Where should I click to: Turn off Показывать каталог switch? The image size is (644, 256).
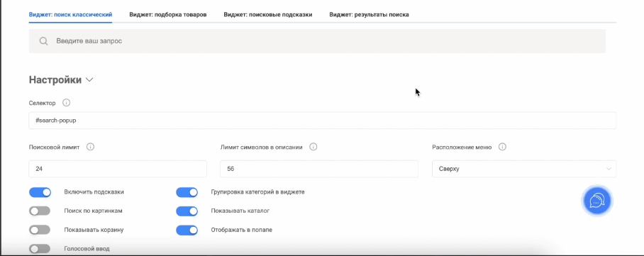click(187, 211)
